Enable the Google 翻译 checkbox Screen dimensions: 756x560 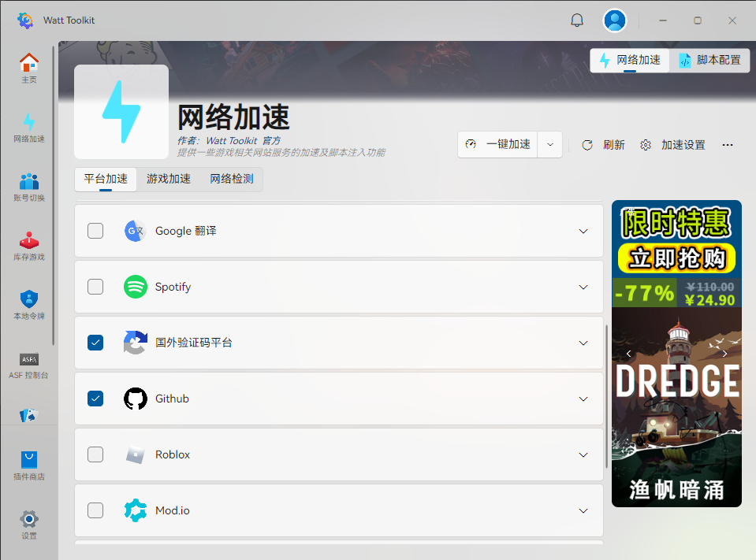(x=95, y=231)
